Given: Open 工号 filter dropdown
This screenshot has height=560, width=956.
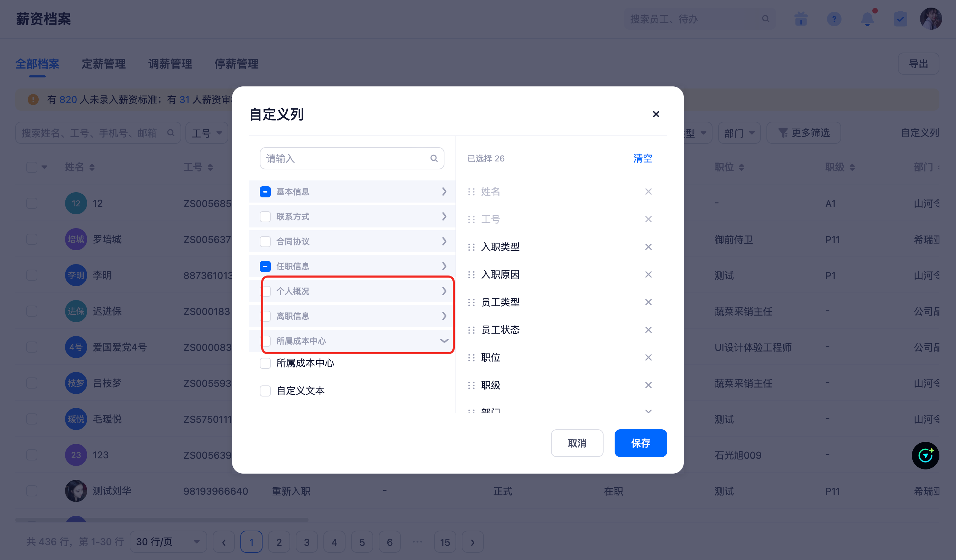Looking at the screenshot, I should coord(207,133).
